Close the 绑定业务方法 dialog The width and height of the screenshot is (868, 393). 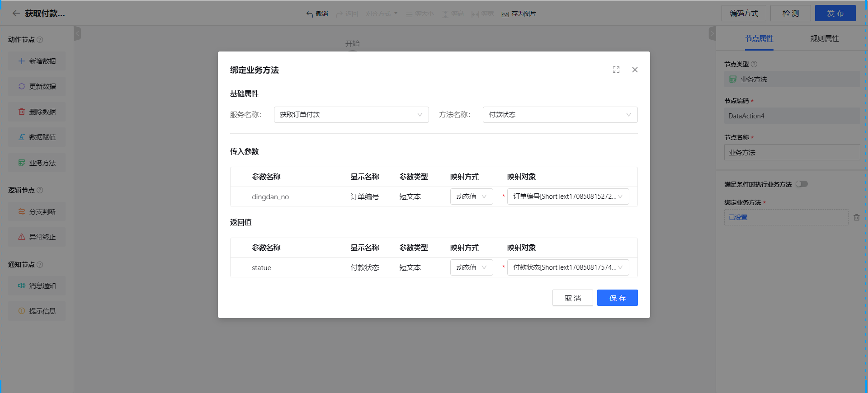[635, 70]
